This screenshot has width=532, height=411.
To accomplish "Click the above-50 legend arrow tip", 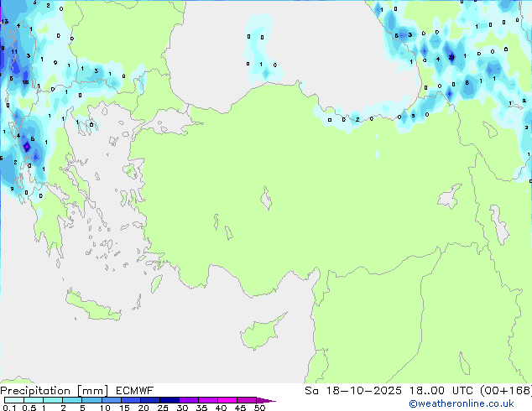I will pyautogui.click(x=266, y=400).
